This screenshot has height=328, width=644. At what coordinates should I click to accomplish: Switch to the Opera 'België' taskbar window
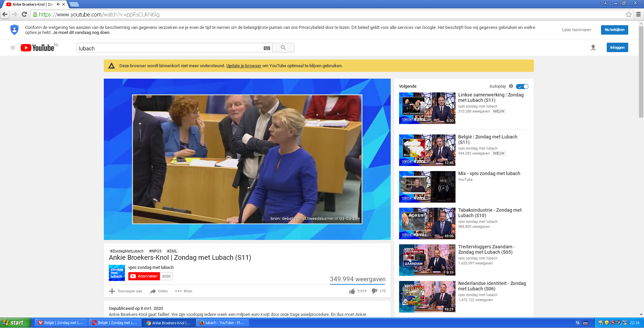point(115,323)
